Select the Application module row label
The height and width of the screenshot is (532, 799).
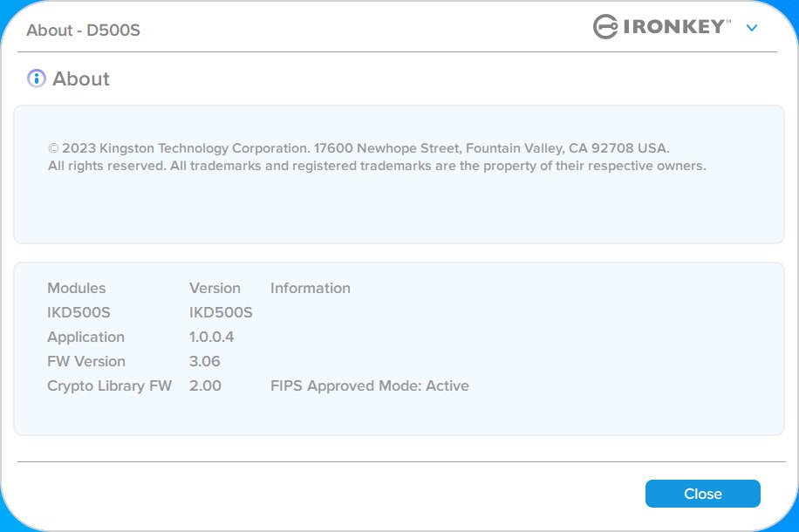tap(85, 337)
